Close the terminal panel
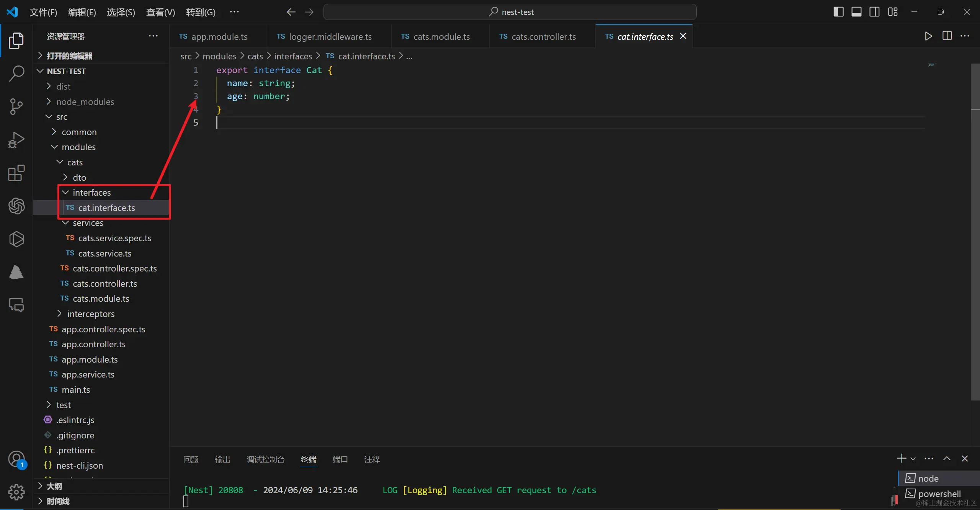This screenshot has width=980, height=510. coord(965,458)
